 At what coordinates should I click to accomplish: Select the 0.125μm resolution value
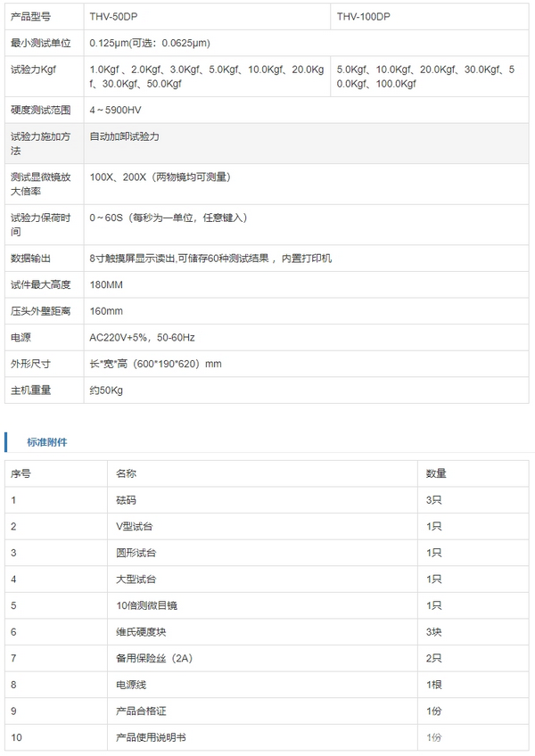[x=150, y=43]
